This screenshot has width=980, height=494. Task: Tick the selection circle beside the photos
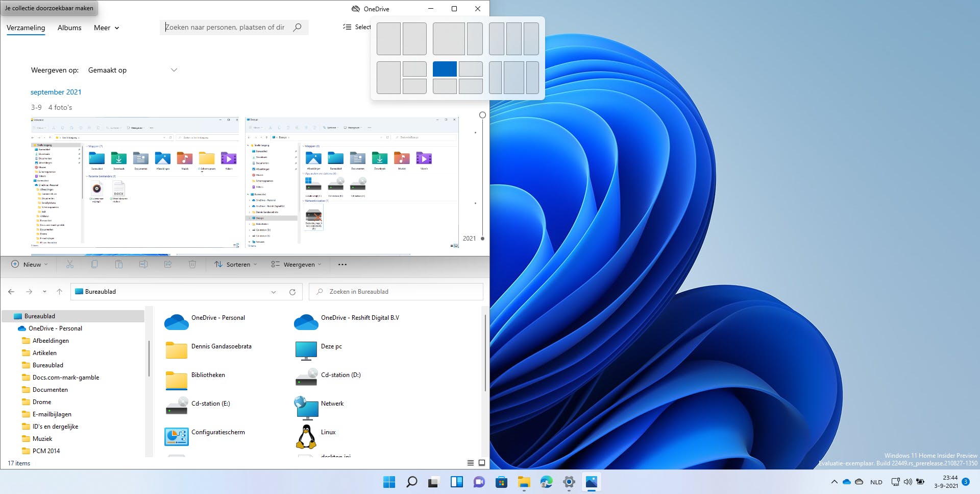[x=482, y=115]
